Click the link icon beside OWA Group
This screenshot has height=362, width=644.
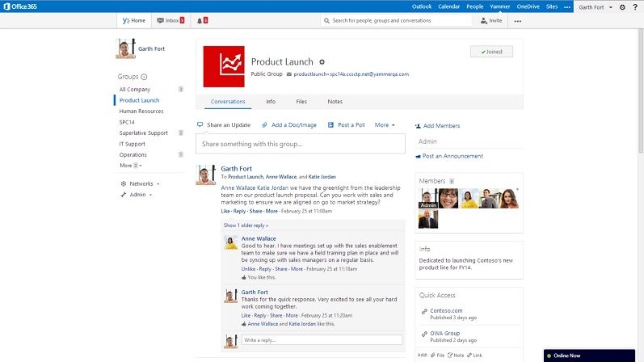pyautogui.click(x=424, y=334)
